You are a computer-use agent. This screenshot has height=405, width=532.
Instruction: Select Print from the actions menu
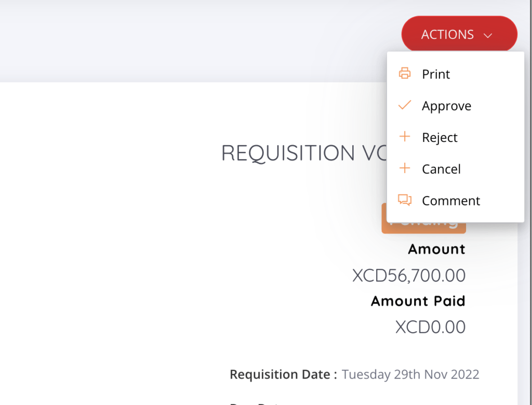(x=436, y=74)
